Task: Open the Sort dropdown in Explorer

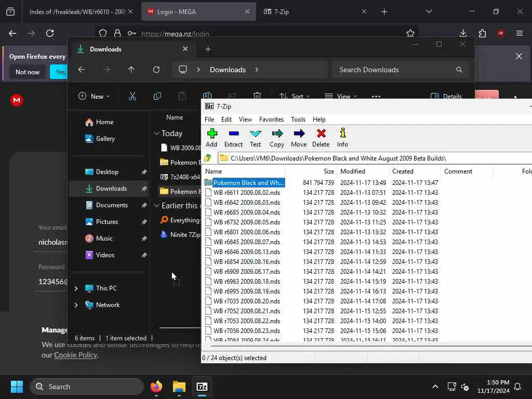Action: pos(295,96)
